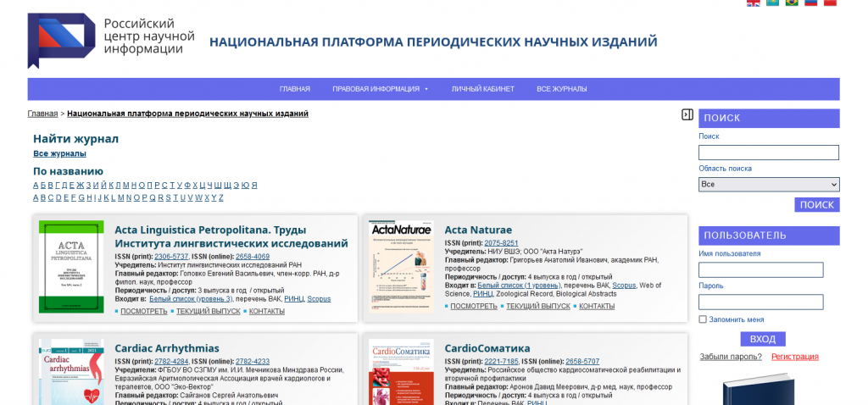Switch language with the UK flag

coord(753,3)
